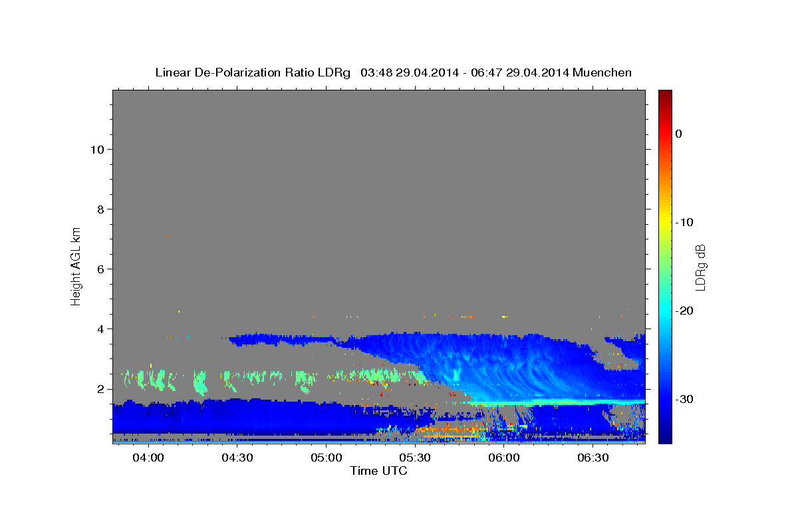Click the 0 dB colorbar tick label
This screenshot has height=532, width=798.
678,134
